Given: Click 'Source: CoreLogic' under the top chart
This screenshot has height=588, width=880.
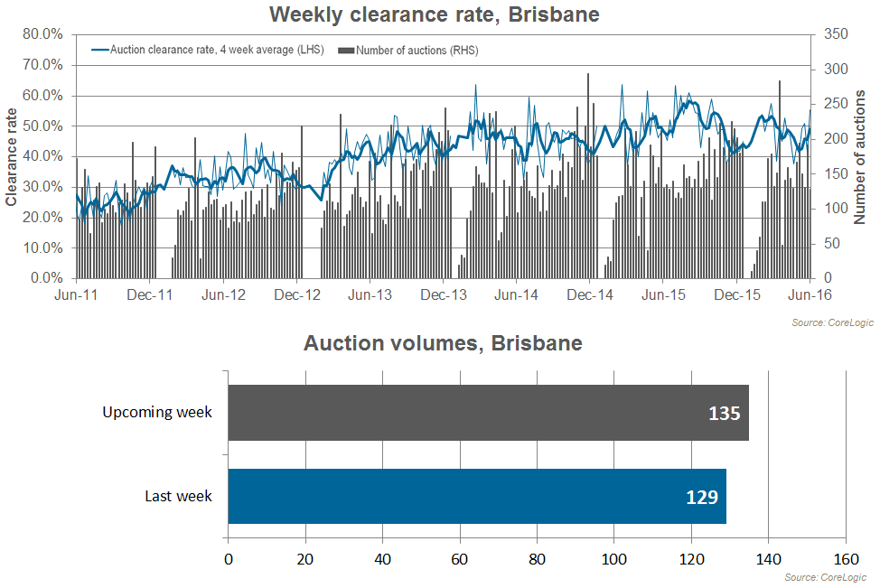Looking at the screenshot, I should click(x=829, y=322).
